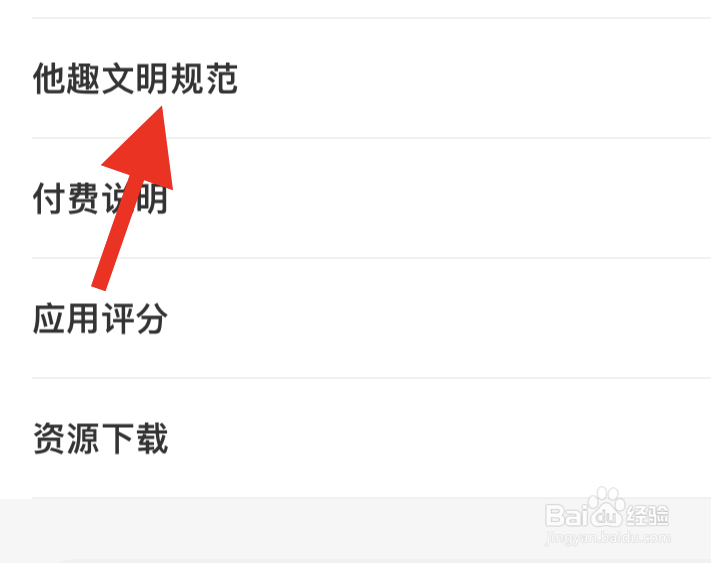Open the jingyan.baidu.com watermark link

pyautogui.click(x=608, y=539)
